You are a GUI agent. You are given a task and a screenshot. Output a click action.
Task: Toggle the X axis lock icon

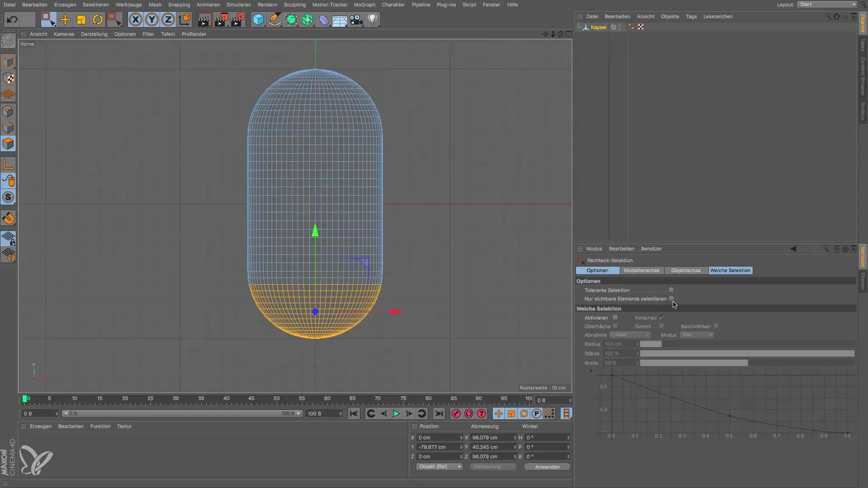[x=136, y=20]
